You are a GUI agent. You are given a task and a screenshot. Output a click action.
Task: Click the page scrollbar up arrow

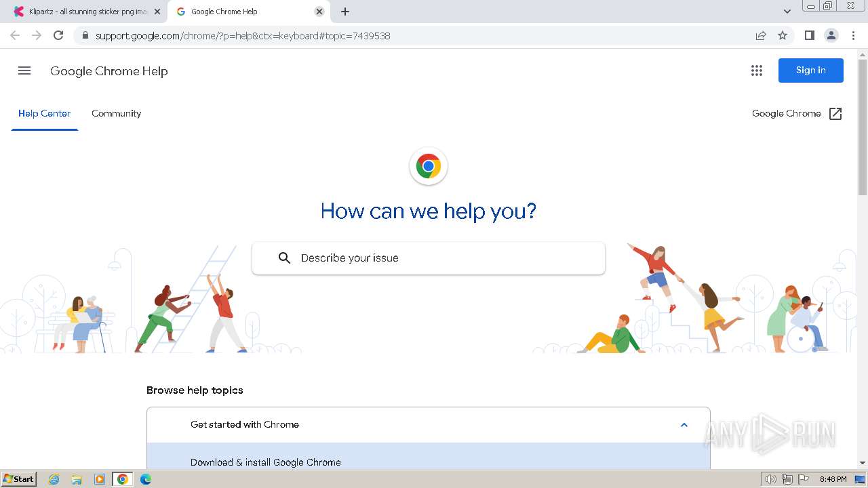(x=863, y=54)
